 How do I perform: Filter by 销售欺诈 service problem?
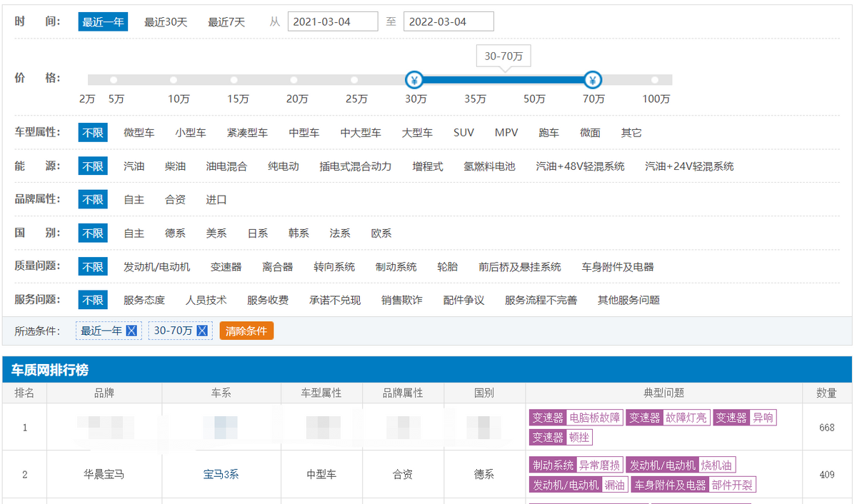[x=402, y=301]
